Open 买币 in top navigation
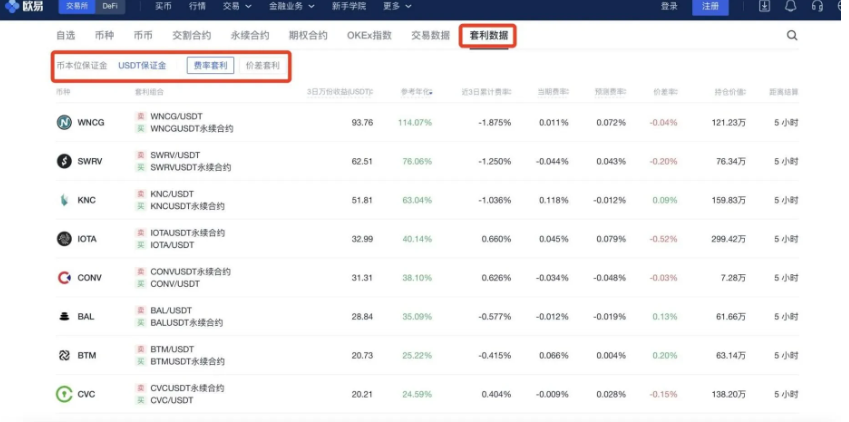The image size is (849, 422). [x=164, y=7]
